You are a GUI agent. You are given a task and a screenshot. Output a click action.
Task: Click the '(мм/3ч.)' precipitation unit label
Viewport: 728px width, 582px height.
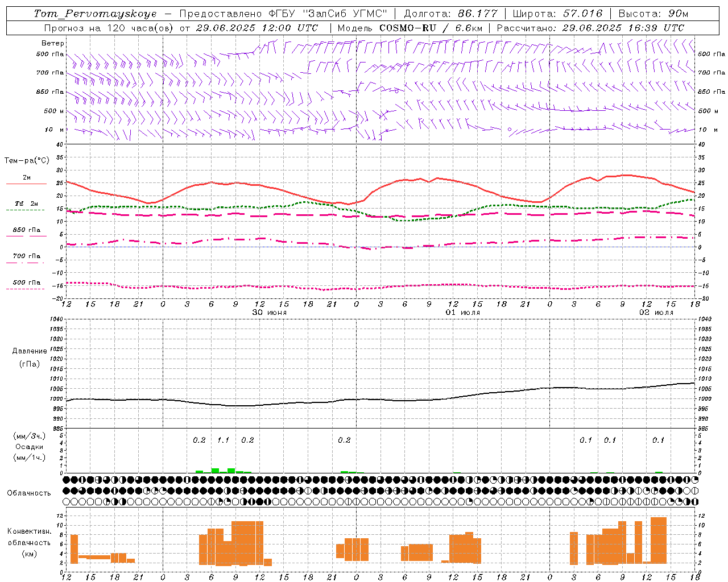tap(29, 436)
